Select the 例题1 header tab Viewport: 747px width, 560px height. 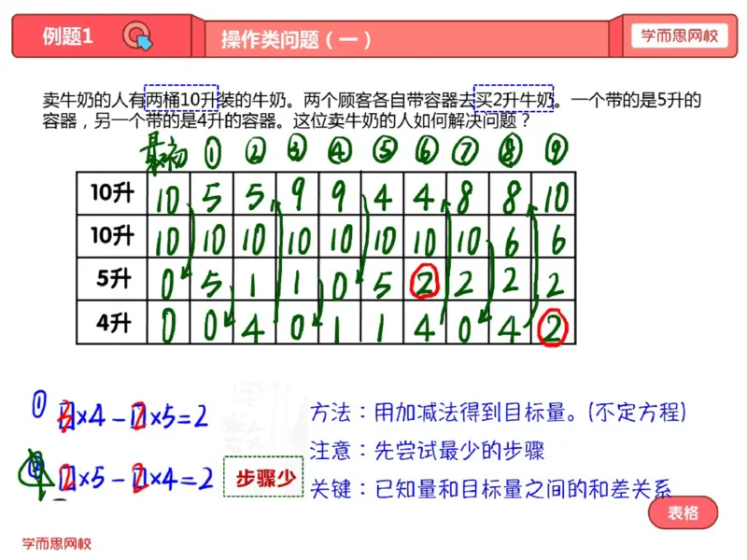click(x=102, y=36)
